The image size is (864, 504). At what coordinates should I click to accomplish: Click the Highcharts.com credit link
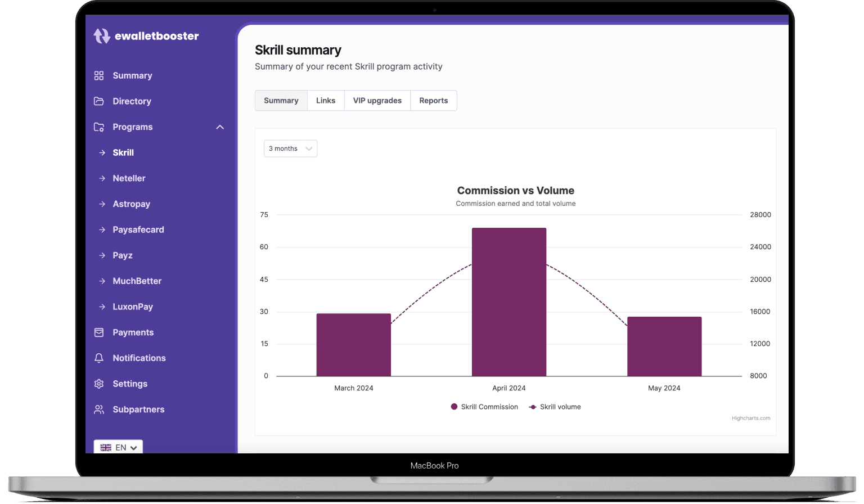pyautogui.click(x=751, y=418)
